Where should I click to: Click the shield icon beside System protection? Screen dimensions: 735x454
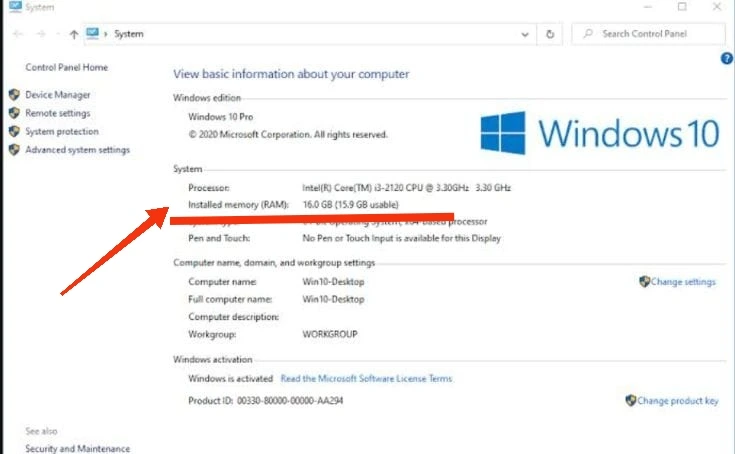coord(14,131)
